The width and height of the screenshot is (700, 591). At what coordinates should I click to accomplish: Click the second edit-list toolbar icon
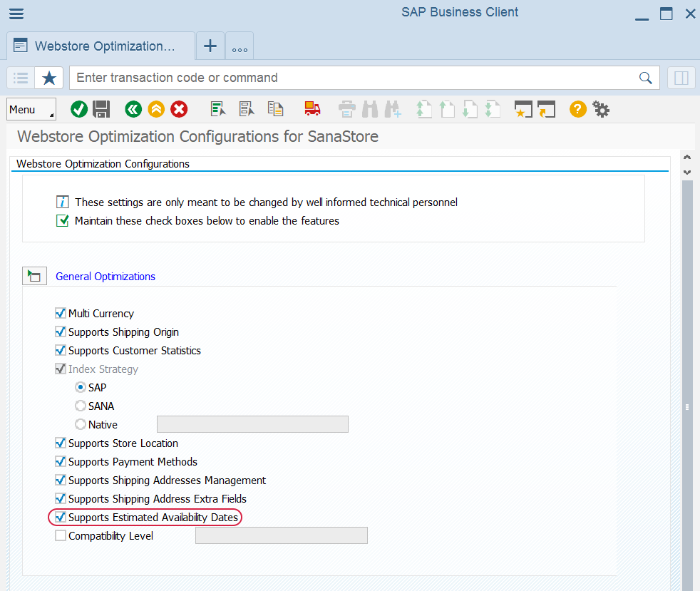point(247,109)
